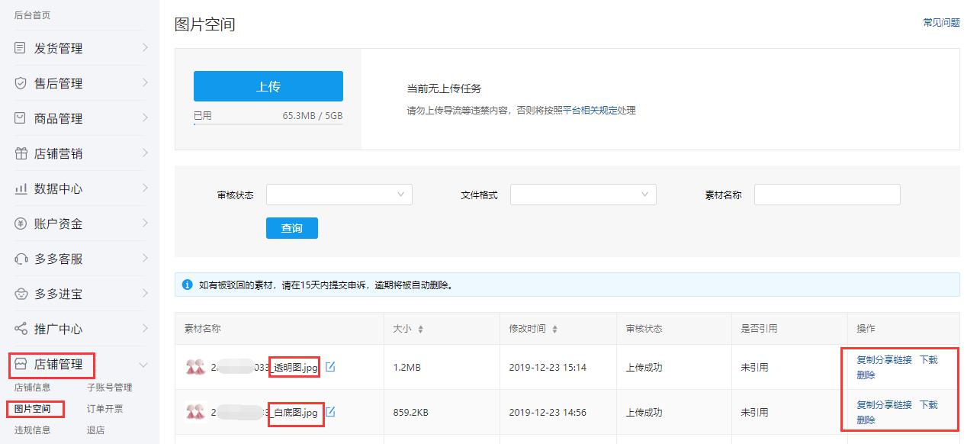Click inside the 素材名称 input field
This screenshot has width=980, height=444.
click(x=826, y=195)
